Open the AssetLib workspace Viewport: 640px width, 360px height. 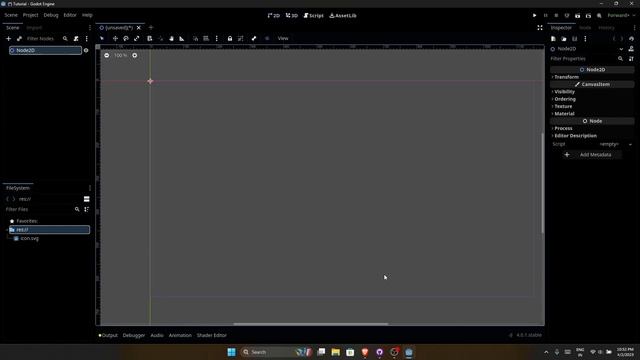(343, 16)
